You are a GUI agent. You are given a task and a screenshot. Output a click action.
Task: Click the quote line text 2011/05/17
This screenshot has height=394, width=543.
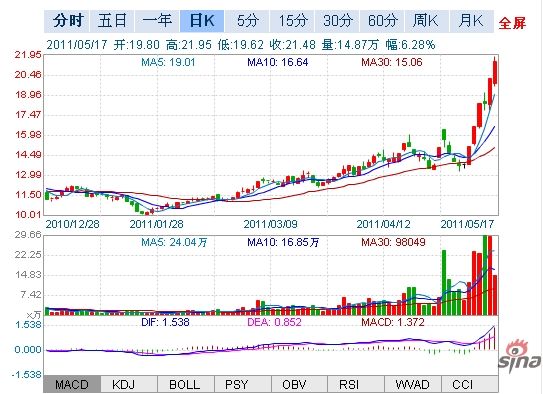pyautogui.click(x=77, y=45)
